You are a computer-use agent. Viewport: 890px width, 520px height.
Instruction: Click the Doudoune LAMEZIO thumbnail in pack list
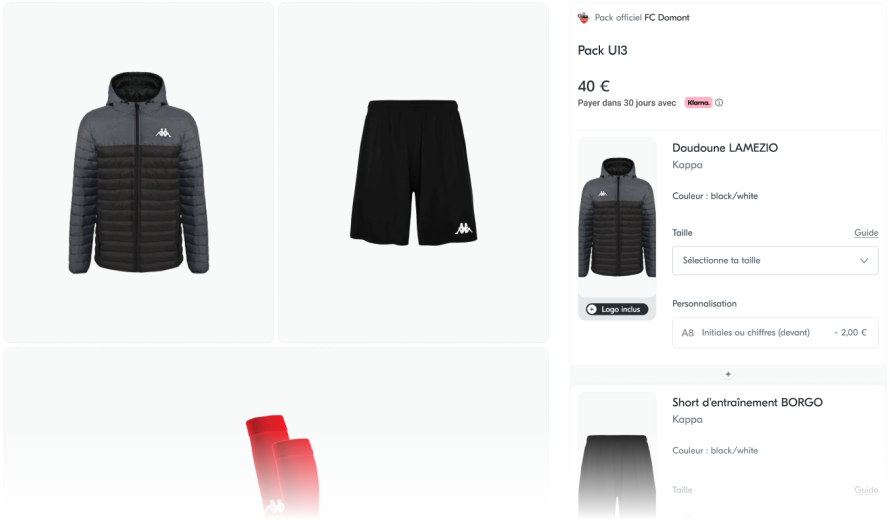coord(617,217)
